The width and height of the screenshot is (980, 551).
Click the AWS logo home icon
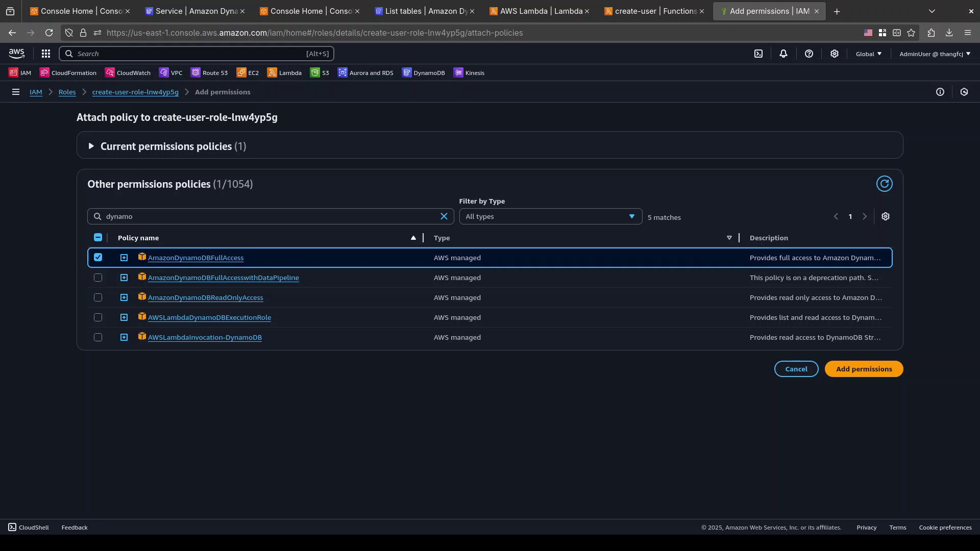(16, 54)
